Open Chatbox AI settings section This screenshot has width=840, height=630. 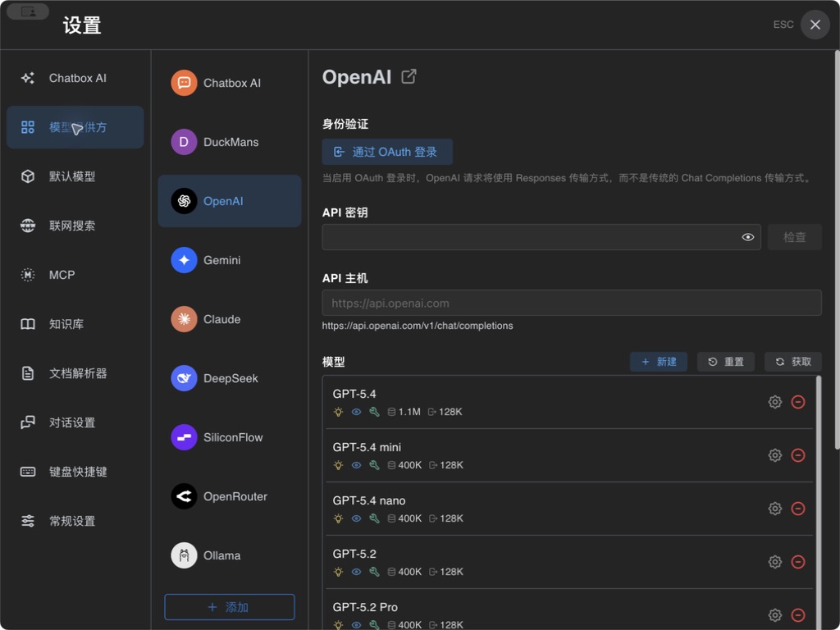coord(75,78)
